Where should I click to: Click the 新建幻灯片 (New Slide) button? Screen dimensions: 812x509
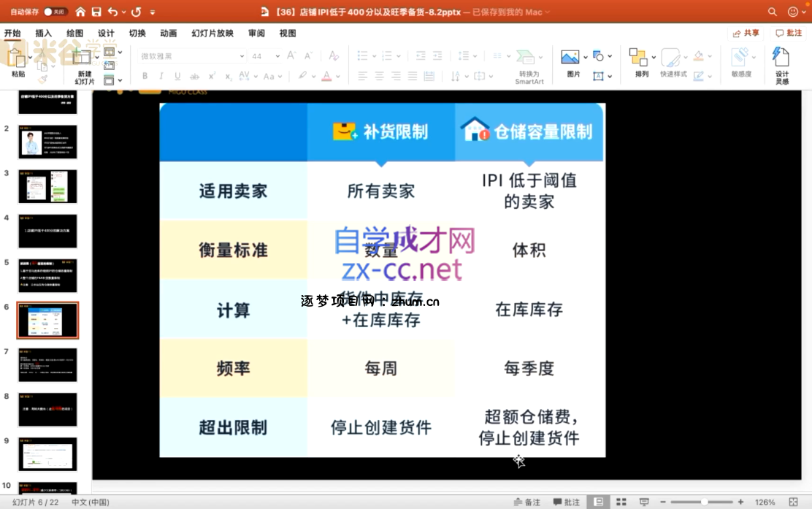(83, 64)
